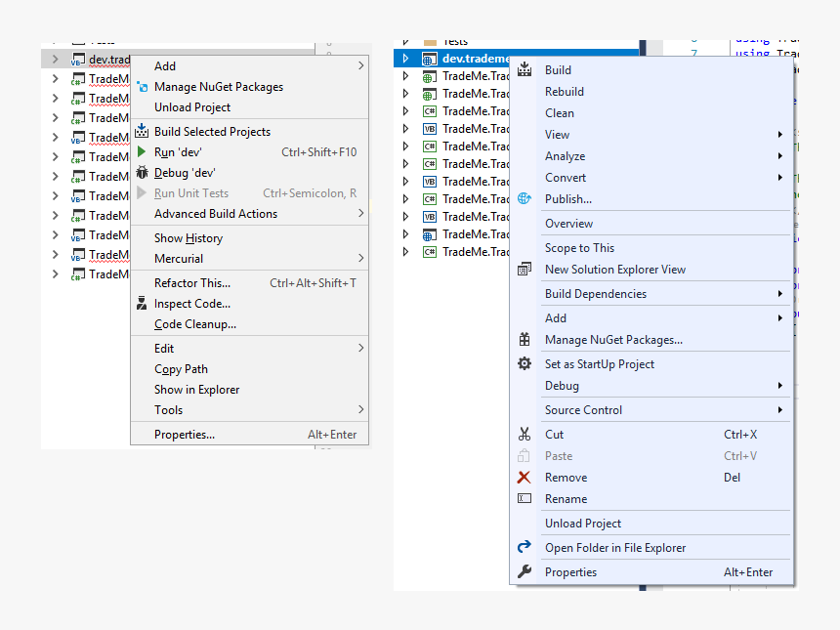Image resolution: width=840 pixels, height=630 pixels.
Task: Expand the Tests folder in right tree
Action: 405,42
